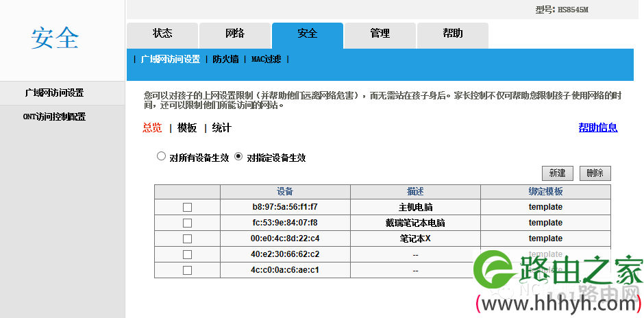Click the MAC address 00:e0:4c:8d:22:c4

click(285, 238)
